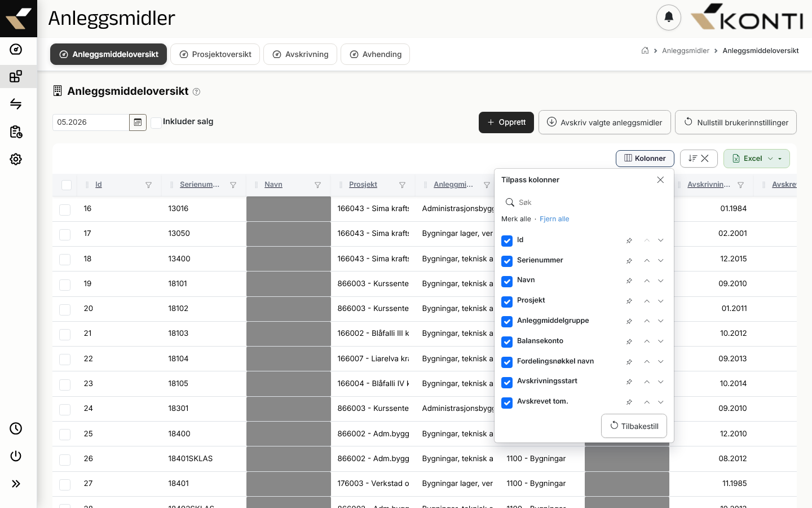The image size is (812, 508).
Task: Expand sidebar with double chevron
Action: [16, 484]
